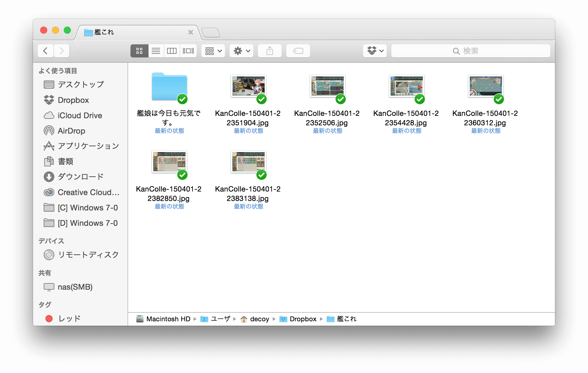Screen dimensions: 588x373
Task: Click the Dropbox status icon in toolbar
Action: [x=374, y=51]
